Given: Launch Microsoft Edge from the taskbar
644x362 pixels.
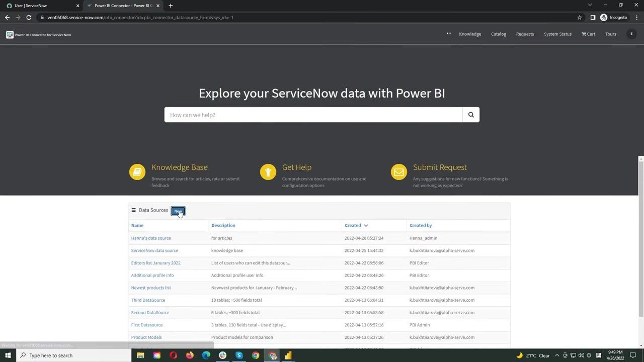Looking at the screenshot, I should 206,355.
